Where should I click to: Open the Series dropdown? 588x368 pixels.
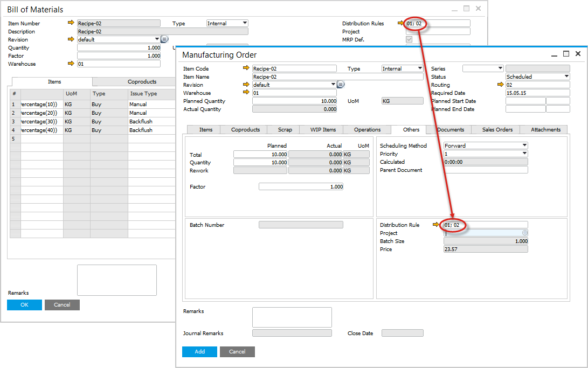pyautogui.click(x=500, y=68)
